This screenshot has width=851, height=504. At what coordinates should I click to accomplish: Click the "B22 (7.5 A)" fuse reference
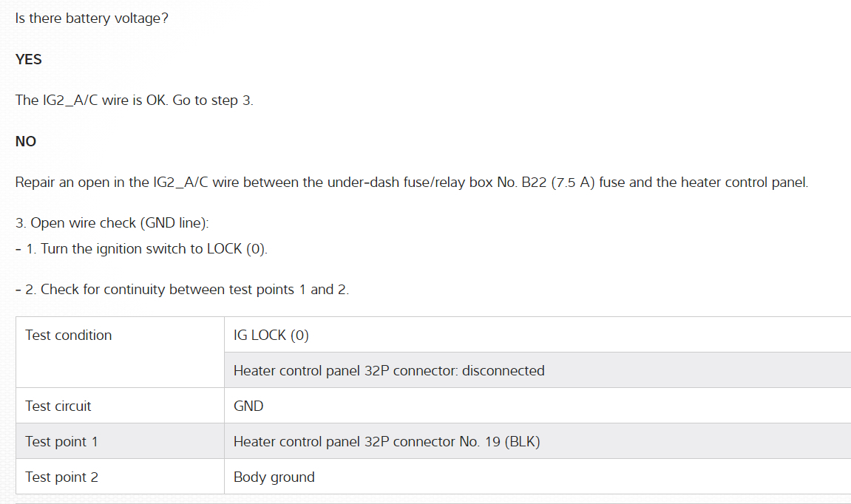[557, 182]
